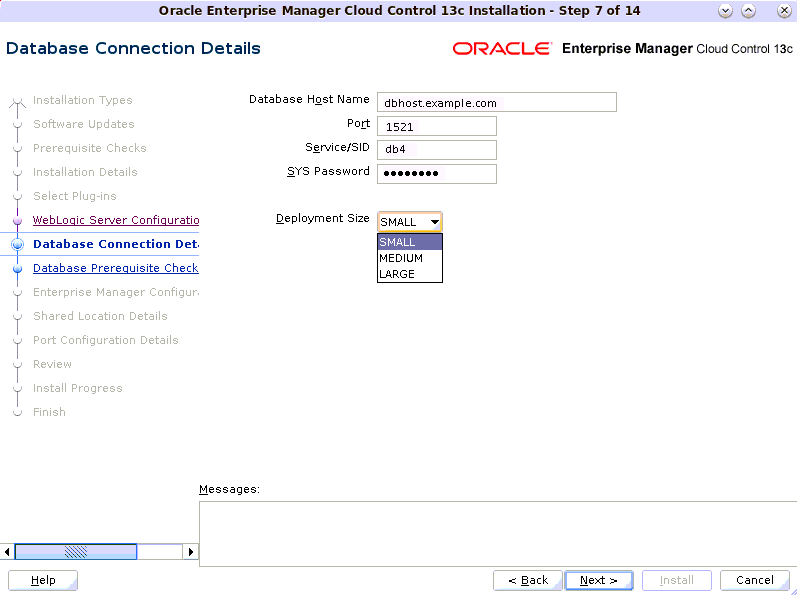Click the Finish step text
797x595 pixels.
coord(49,412)
